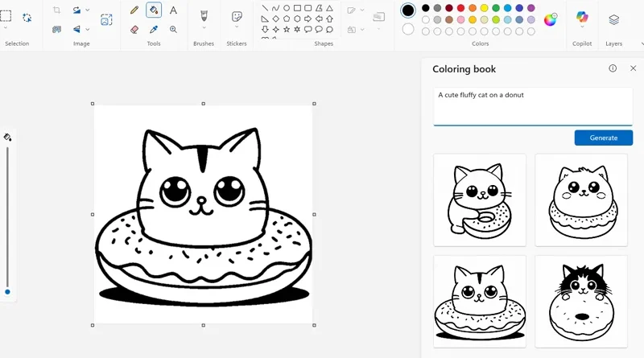The height and width of the screenshot is (358, 644).
Task: Click the Brushes tool icon
Action: point(204,16)
